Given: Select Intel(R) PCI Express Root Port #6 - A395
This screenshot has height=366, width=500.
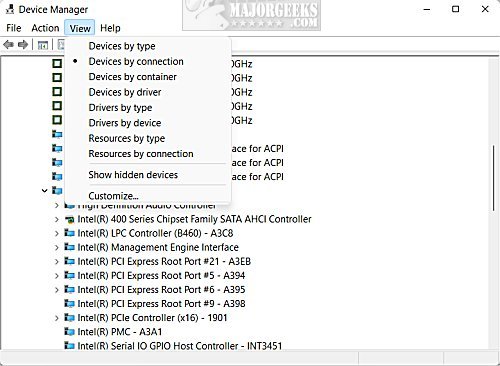Looking at the screenshot, I should point(161,289).
